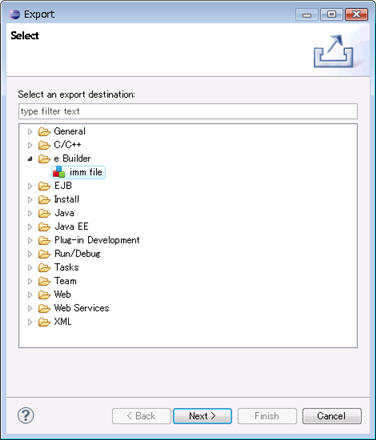Click the Plug-in Development folder icon

point(44,241)
